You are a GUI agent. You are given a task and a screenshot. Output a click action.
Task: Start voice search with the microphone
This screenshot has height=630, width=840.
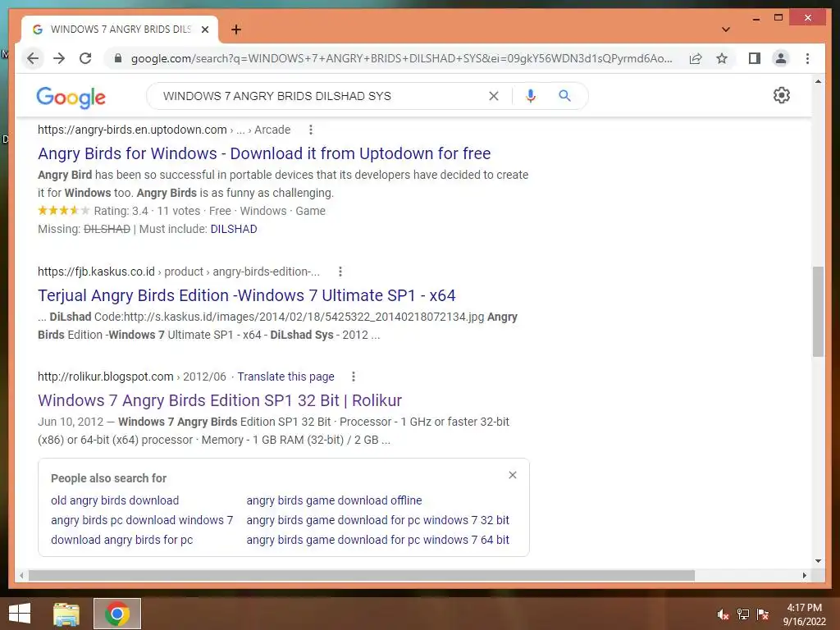[531, 96]
